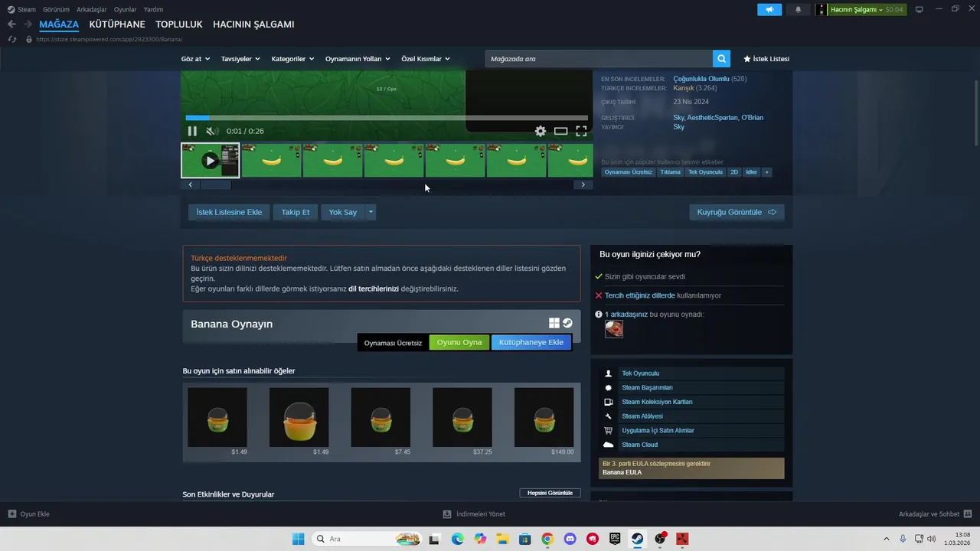Click the Hepsini Görüntüle button

pos(550,493)
